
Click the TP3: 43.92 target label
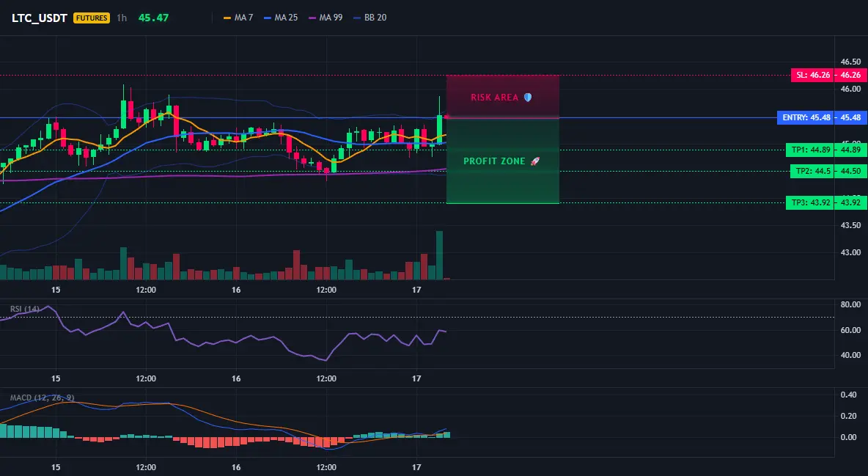809,203
